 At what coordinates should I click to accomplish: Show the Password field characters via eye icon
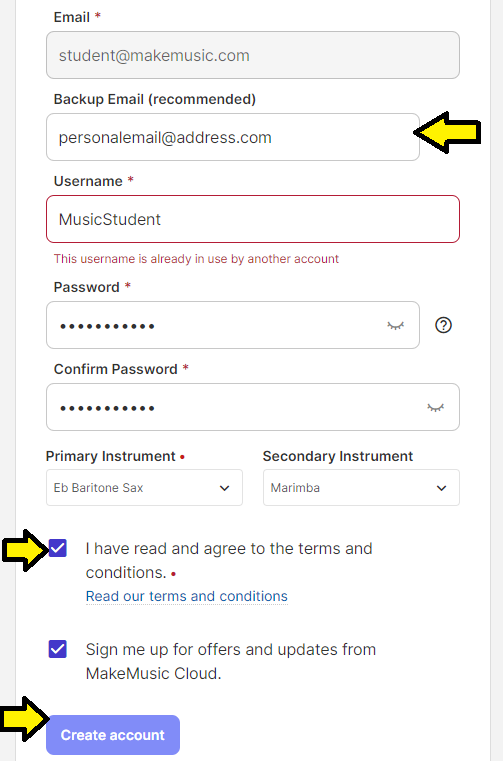click(395, 325)
